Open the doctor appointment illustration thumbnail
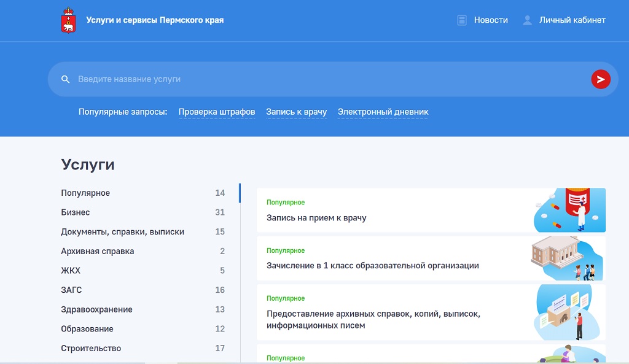 [x=569, y=210]
